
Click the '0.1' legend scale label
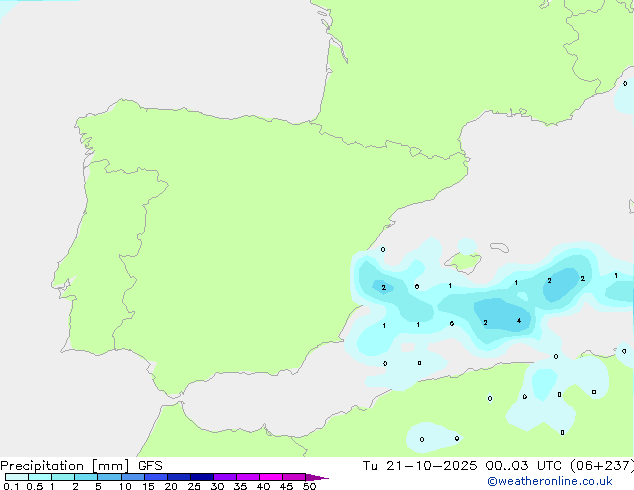point(11,486)
